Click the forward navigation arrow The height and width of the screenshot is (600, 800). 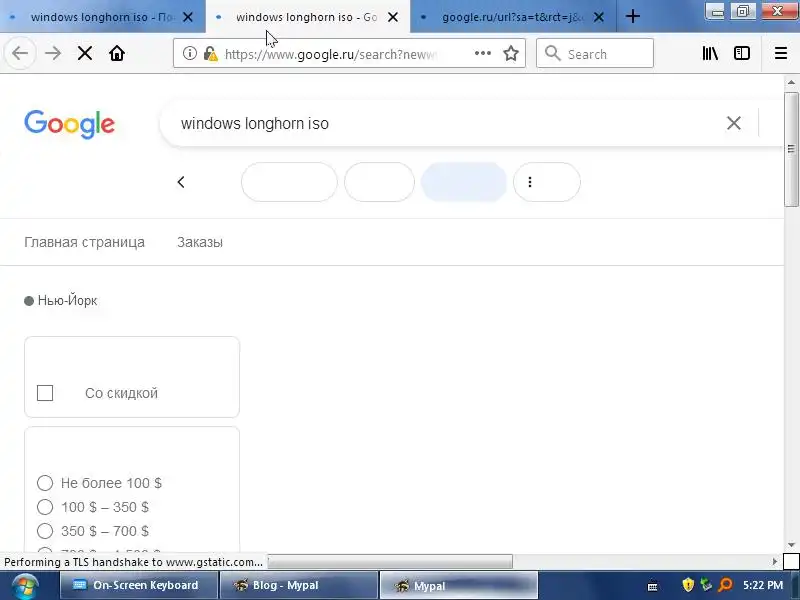pyautogui.click(x=53, y=53)
